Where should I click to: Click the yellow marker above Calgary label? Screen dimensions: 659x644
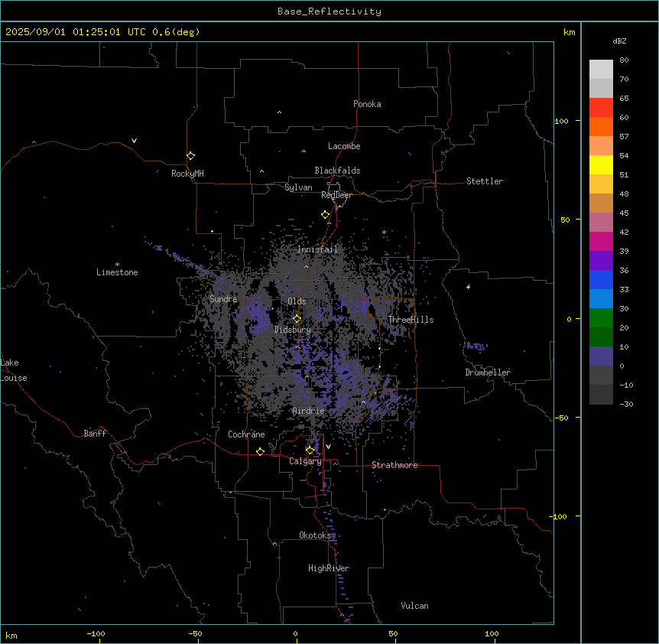310,450
